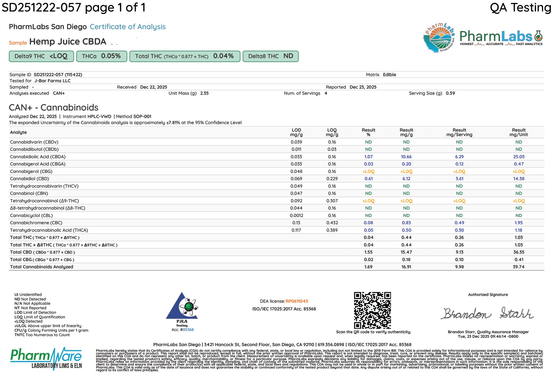
Task: Click Total Cannabinoids mg/Unit value "39.74"
Action: 519,267
